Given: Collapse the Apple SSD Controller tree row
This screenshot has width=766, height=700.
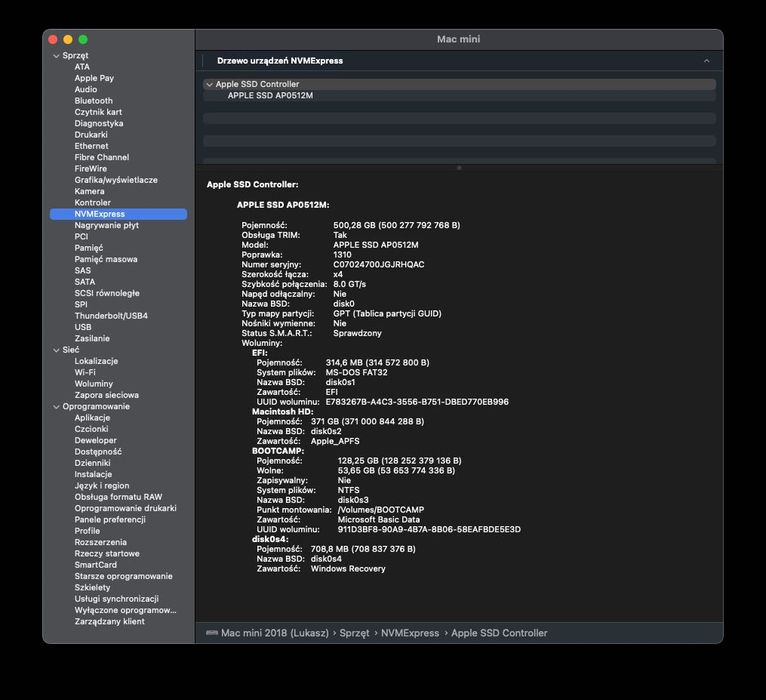Looking at the screenshot, I should click(x=210, y=85).
